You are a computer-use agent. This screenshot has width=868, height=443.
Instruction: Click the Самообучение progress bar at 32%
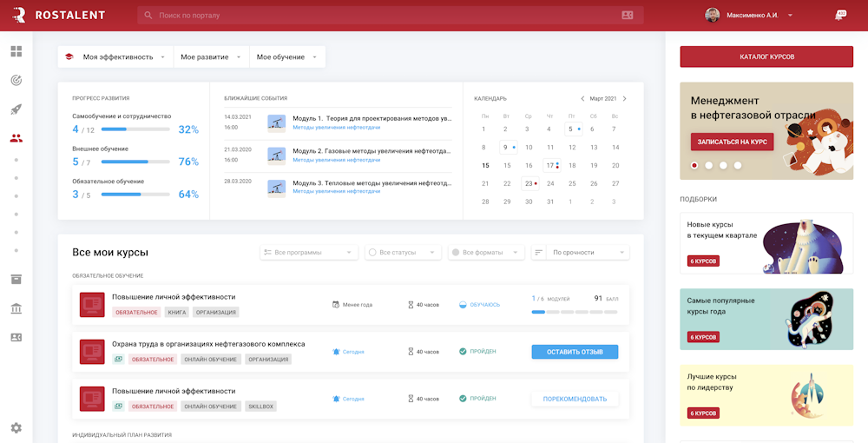(135, 129)
